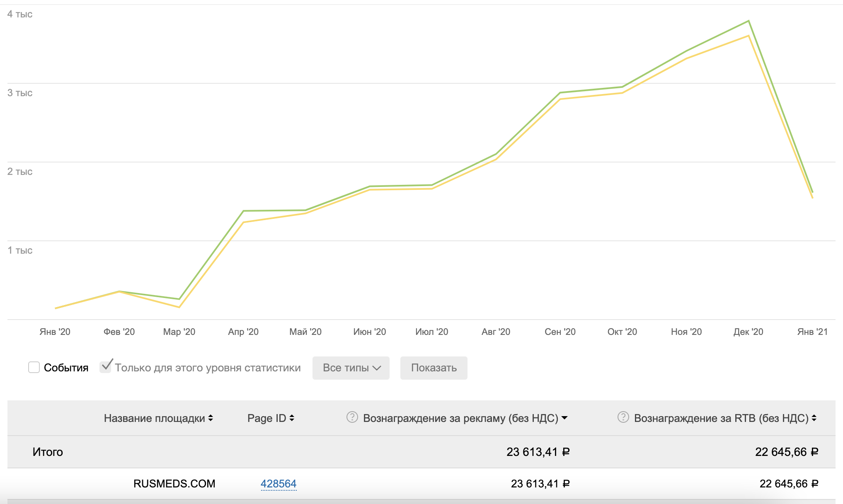Open the Все типы dropdown
The height and width of the screenshot is (504, 843).
(351, 368)
